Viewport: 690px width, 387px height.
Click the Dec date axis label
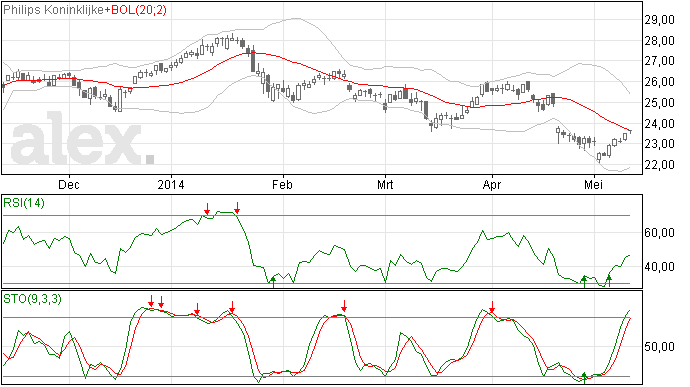(69, 184)
